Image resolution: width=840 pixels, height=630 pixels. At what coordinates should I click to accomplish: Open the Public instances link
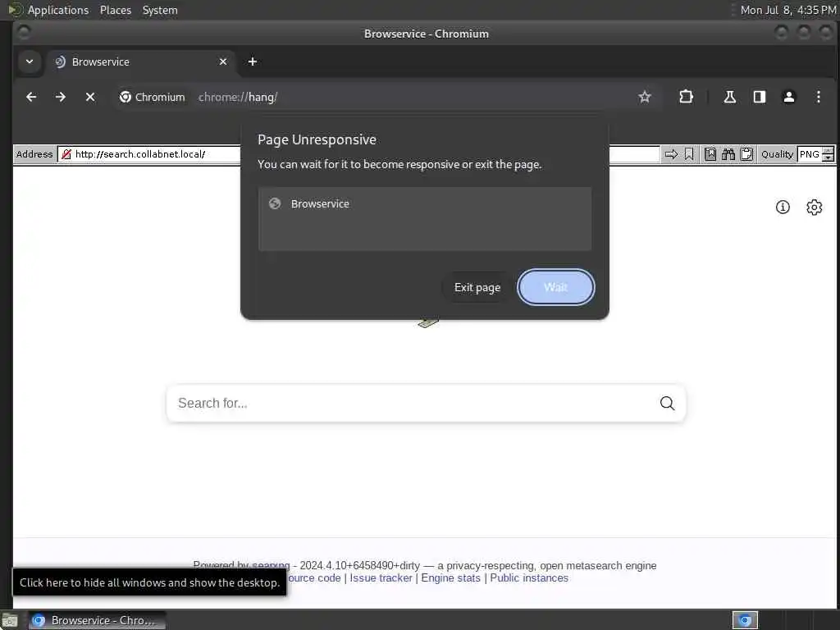click(x=529, y=578)
